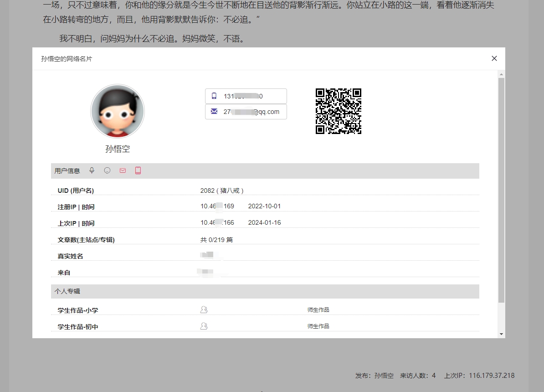This screenshot has width=544, height=392.
Task: Click the name 孙悟空 below the avatar
Action: 118,149
